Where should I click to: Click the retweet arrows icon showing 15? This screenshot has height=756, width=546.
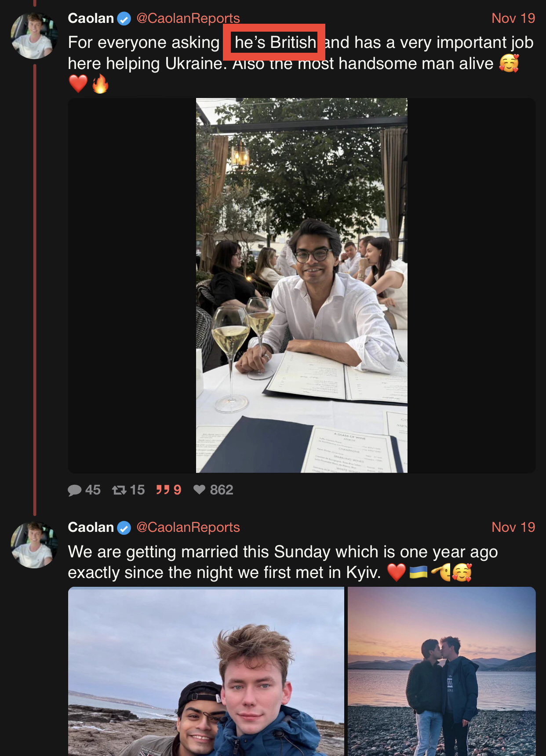click(119, 490)
